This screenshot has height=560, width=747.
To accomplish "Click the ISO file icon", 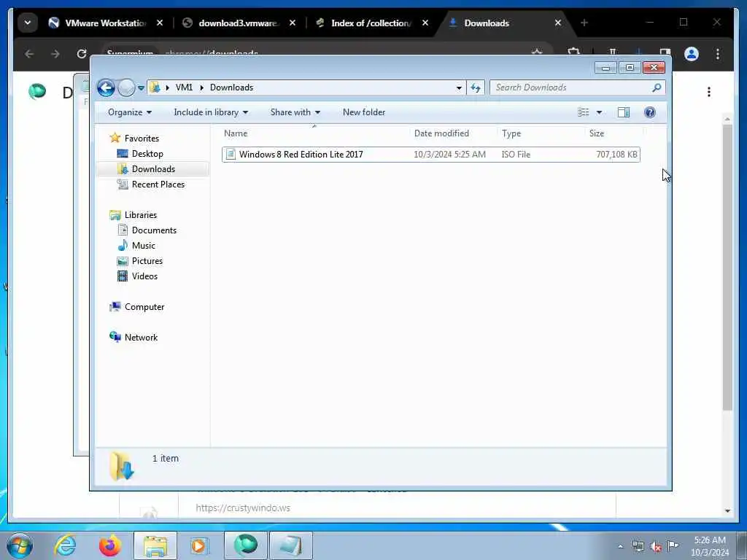I will 231,155.
